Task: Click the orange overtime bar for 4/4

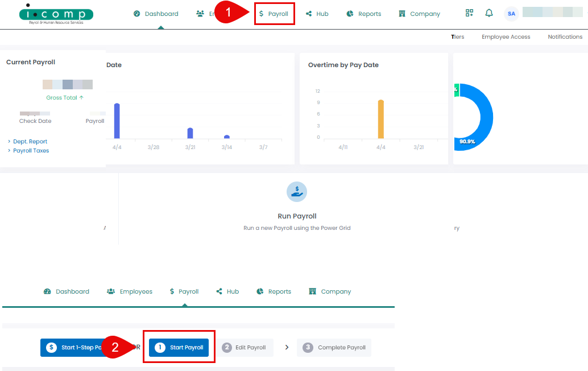Action: pos(380,119)
